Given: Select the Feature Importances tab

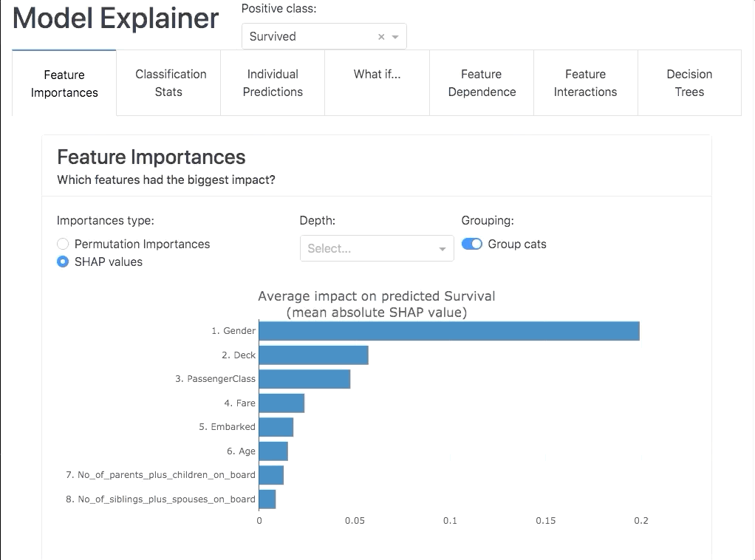Looking at the screenshot, I should coord(64,83).
